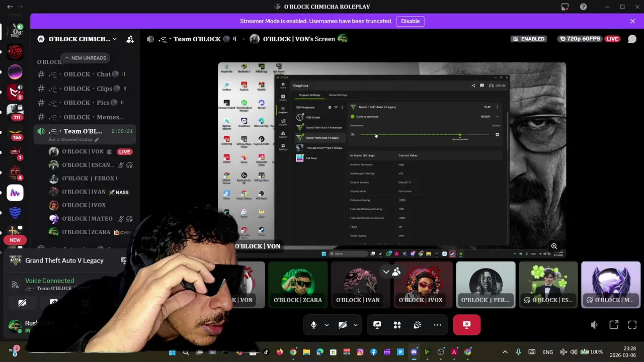Viewport: 644px width, 362px height.
Task: Select the red dragon server icon
Action: 15,51
